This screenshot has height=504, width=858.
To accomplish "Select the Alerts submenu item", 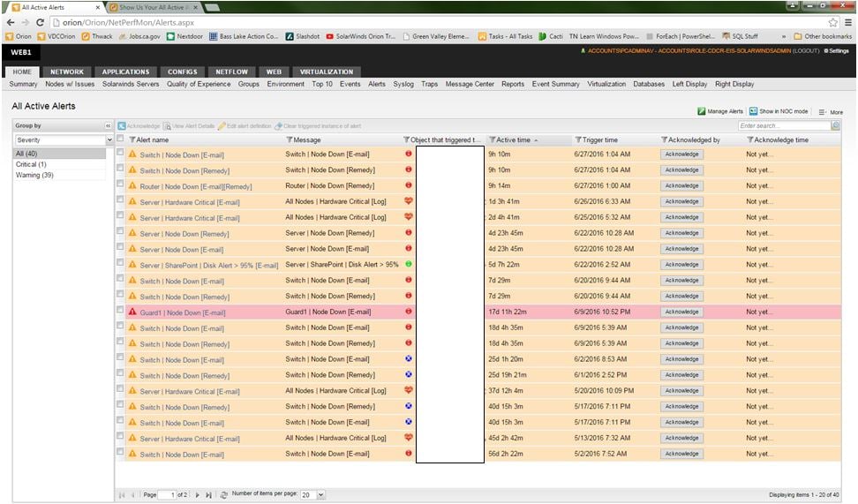I will (376, 84).
